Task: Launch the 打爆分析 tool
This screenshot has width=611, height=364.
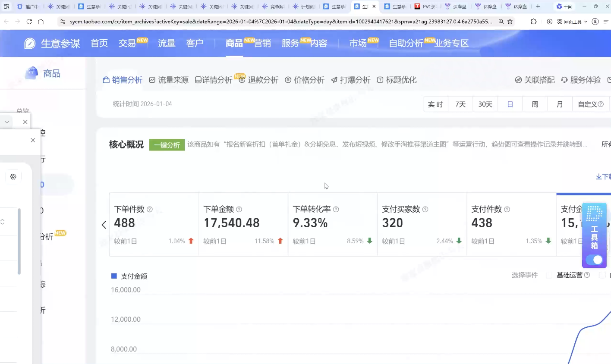Action: point(350,80)
